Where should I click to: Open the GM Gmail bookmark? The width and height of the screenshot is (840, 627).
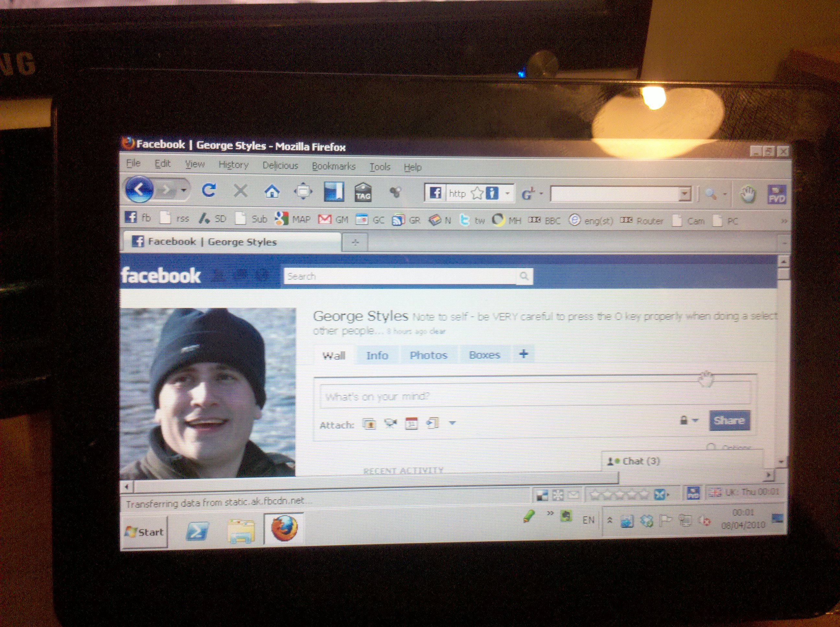[x=333, y=220]
